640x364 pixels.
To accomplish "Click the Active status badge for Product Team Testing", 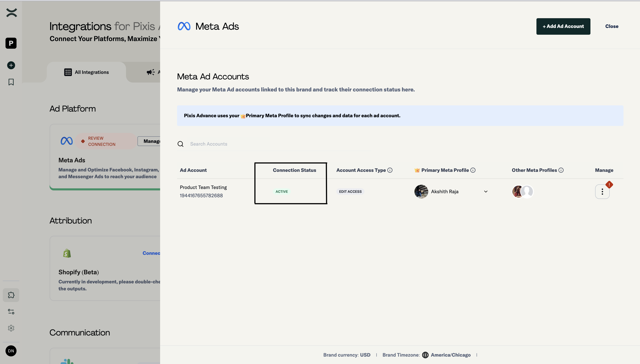I will (x=282, y=191).
